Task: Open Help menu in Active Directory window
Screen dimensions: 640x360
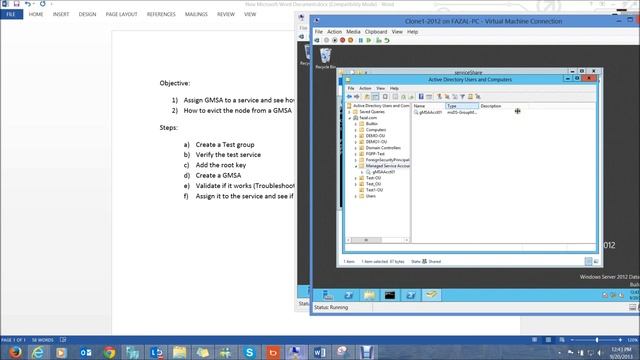Action: (x=394, y=88)
